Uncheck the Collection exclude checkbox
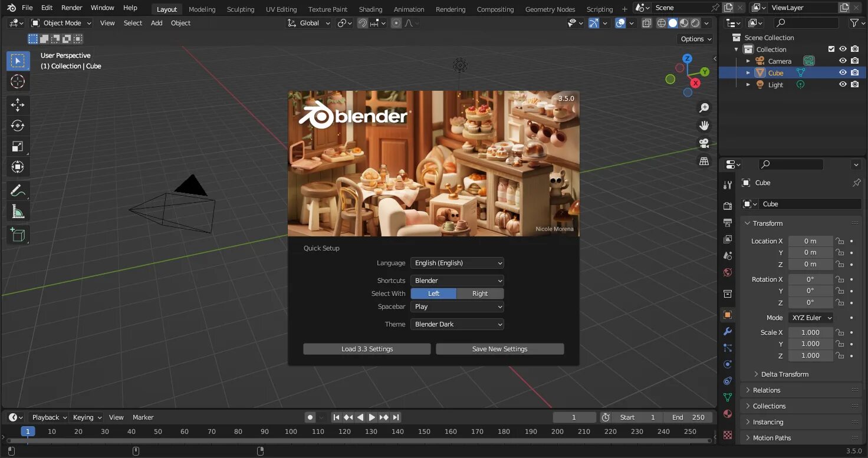Viewport: 868px width, 458px height. point(831,49)
